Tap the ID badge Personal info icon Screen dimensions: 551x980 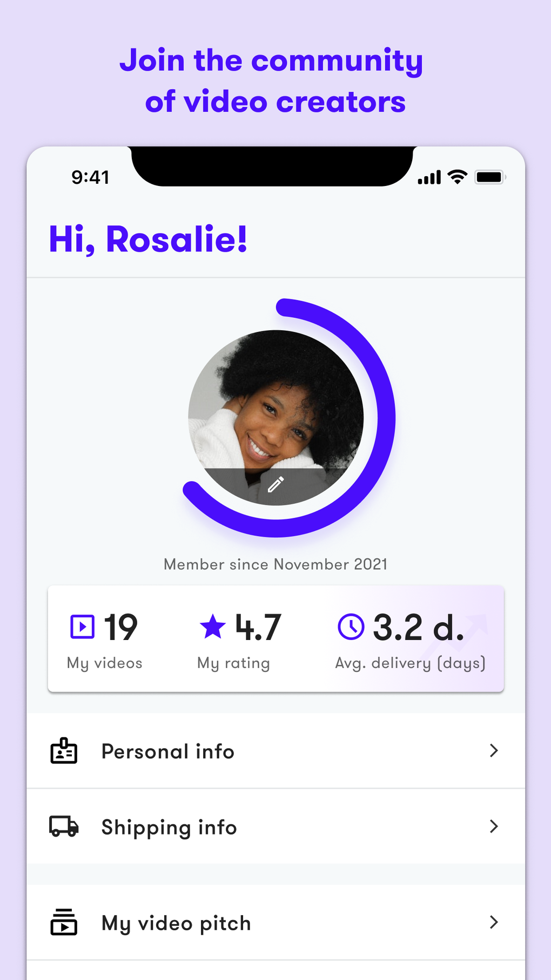coord(64,751)
